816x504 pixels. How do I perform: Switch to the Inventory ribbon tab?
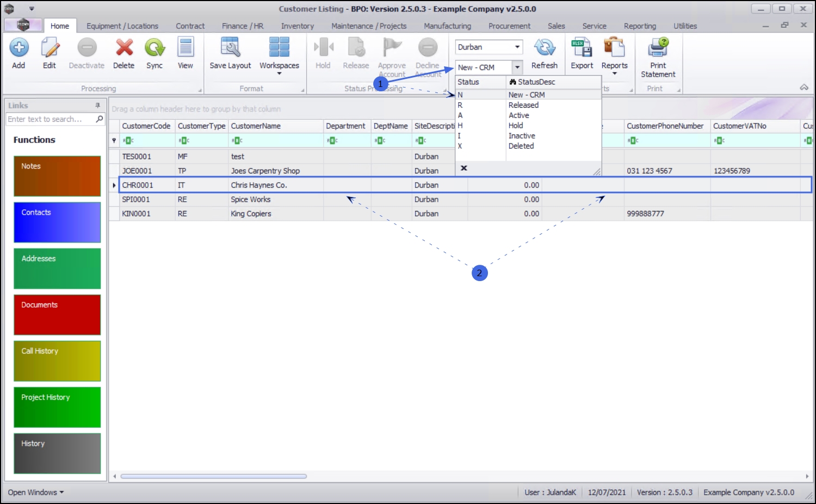coord(298,26)
